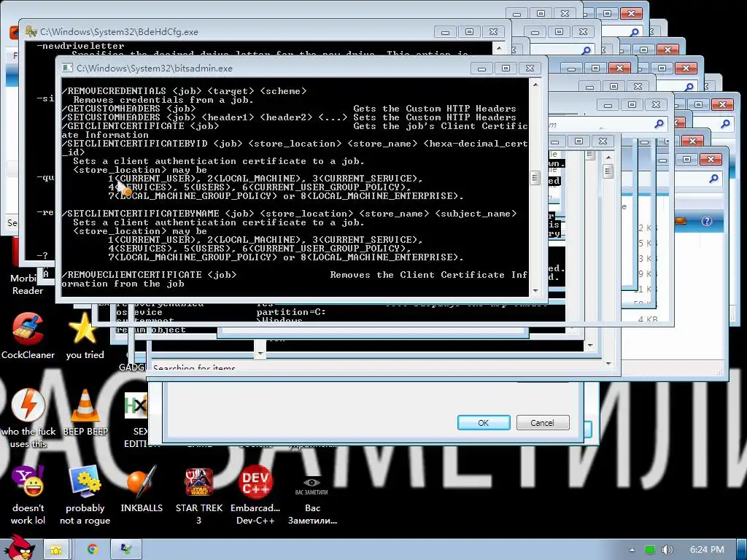
Task: Click 'partition=C:' text in the background console
Action: [x=291, y=312]
